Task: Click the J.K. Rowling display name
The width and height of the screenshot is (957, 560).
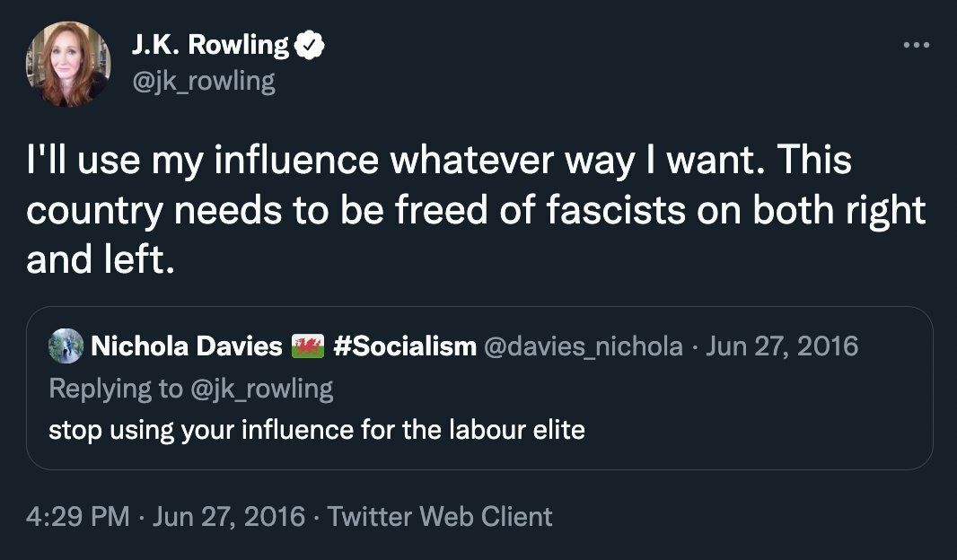Action: coord(210,46)
